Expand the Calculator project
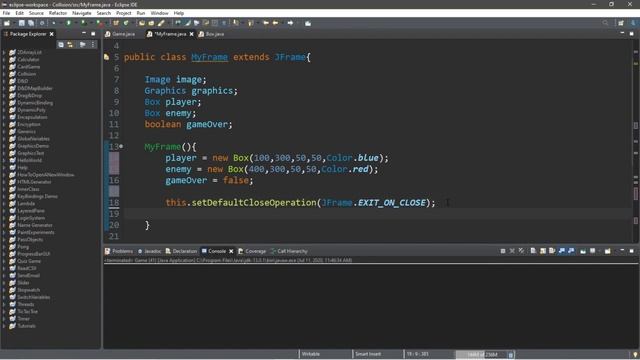Viewport: 640px width, 360px height. tap(4, 60)
